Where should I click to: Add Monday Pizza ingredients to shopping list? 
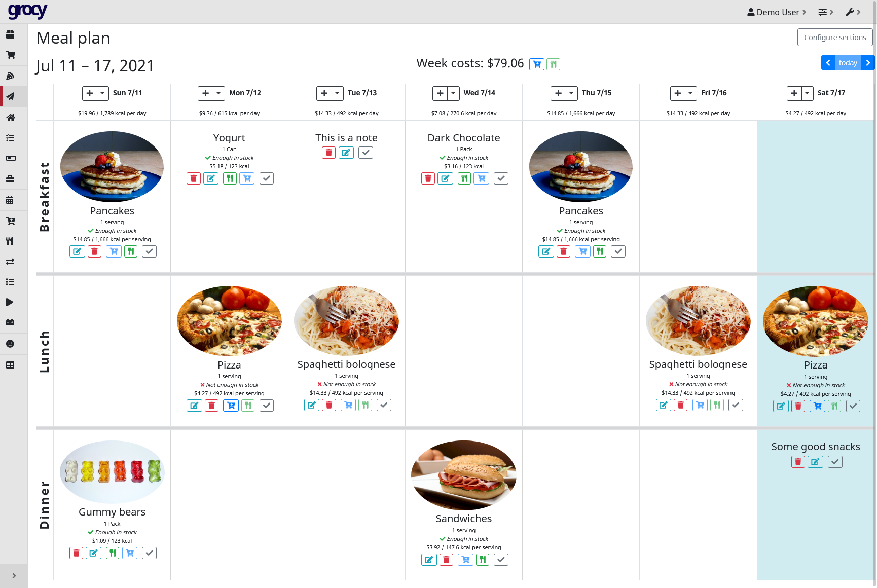point(231,406)
